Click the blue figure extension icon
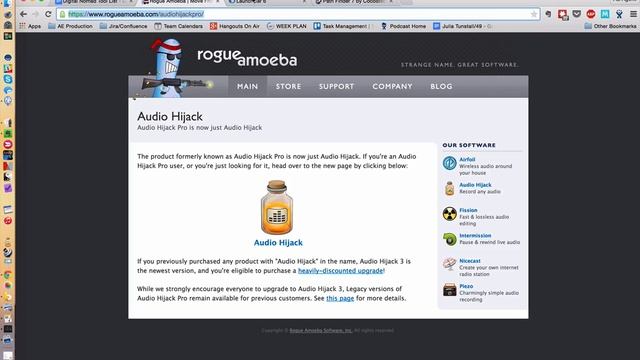640x360 pixels. click(619, 14)
